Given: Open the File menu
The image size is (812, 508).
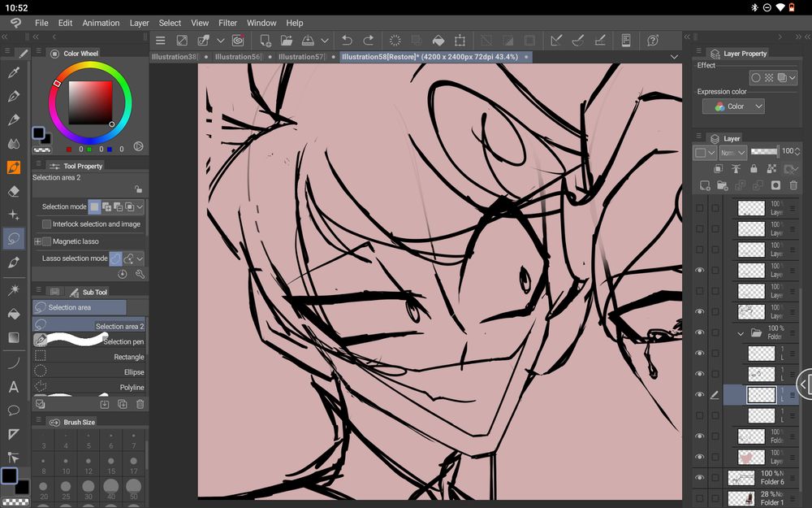Looking at the screenshot, I should click(x=41, y=23).
